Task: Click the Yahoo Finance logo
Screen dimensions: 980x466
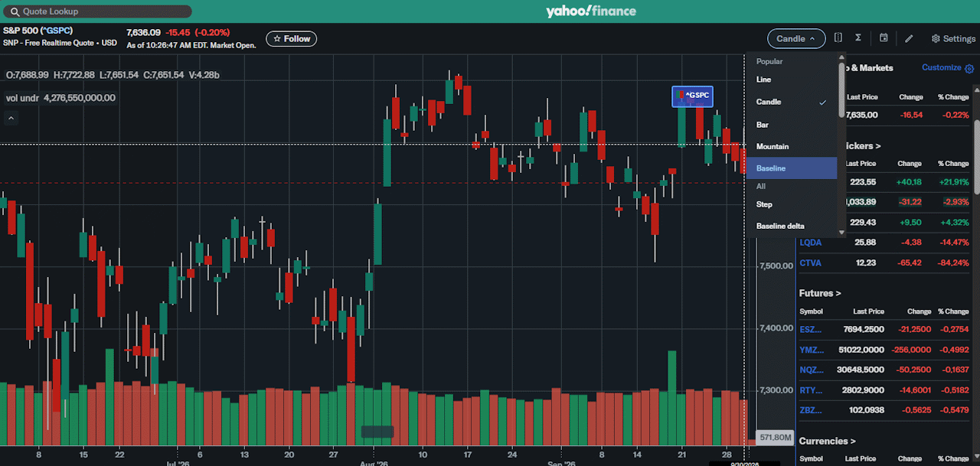Action: [590, 11]
